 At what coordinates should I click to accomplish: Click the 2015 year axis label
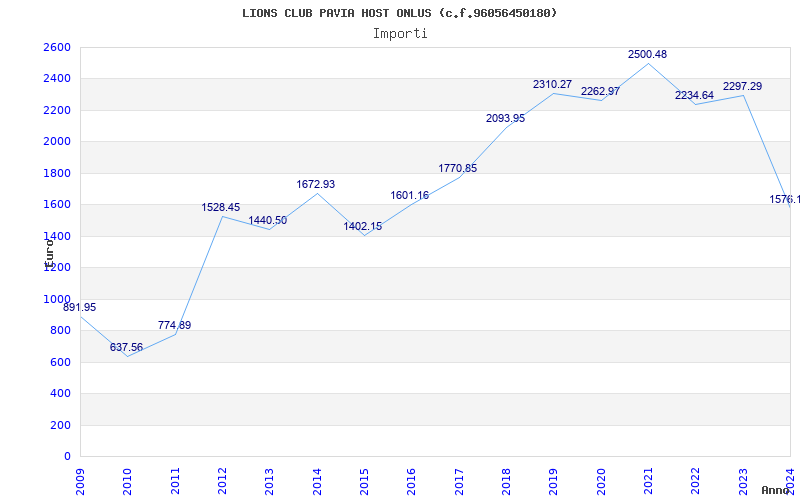(364, 481)
